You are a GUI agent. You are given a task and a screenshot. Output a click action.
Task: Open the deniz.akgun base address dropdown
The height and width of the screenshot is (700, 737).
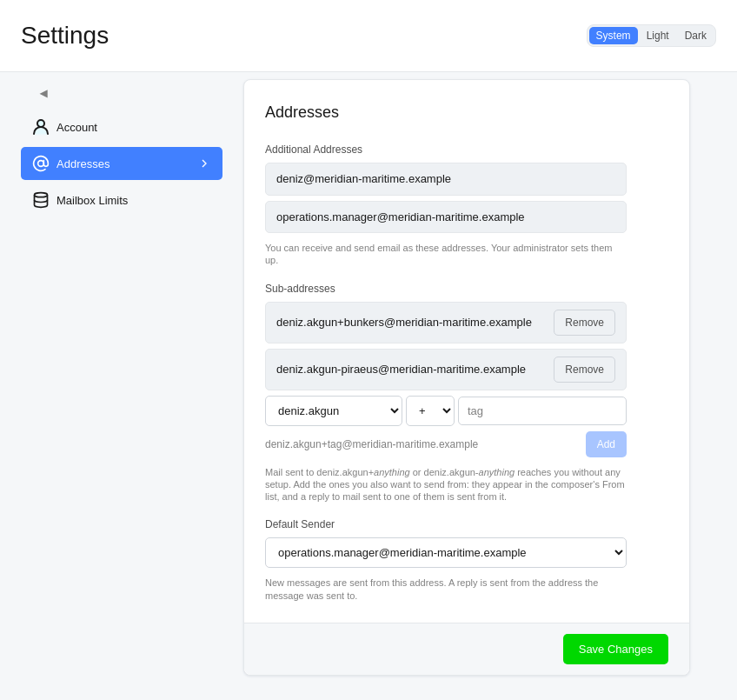click(x=334, y=410)
